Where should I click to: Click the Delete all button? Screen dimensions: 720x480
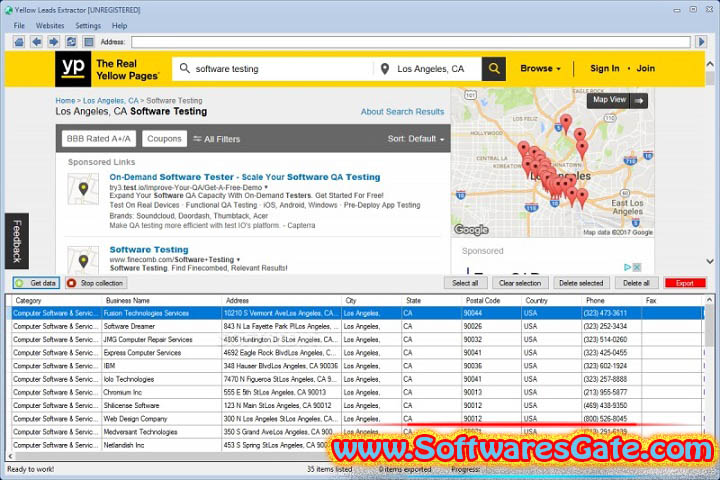[636, 283]
